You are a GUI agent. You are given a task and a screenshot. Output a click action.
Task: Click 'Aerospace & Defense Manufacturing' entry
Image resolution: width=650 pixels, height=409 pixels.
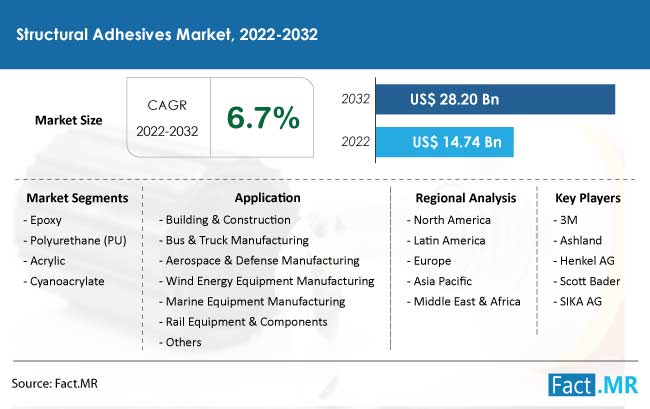coord(262,261)
